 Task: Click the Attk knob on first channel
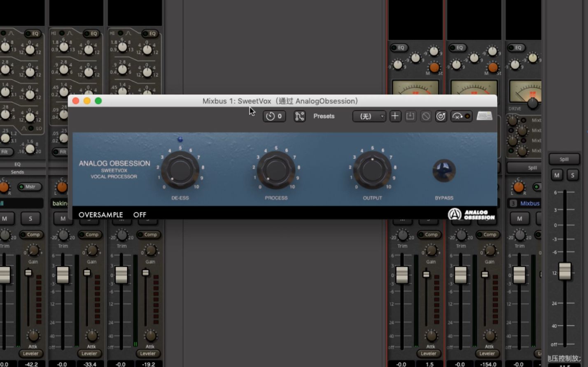(33, 336)
